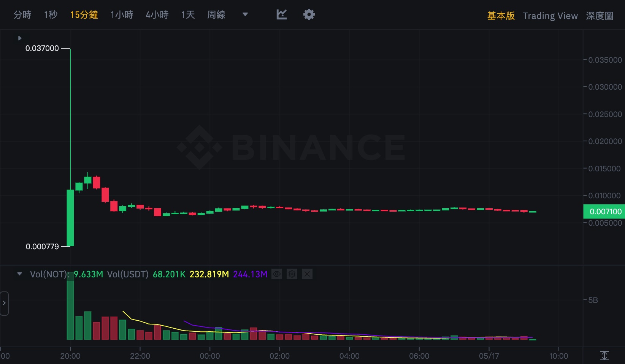
Task: Collapse the Vol(NOT) indicator row arrow
Action: click(x=19, y=274)
